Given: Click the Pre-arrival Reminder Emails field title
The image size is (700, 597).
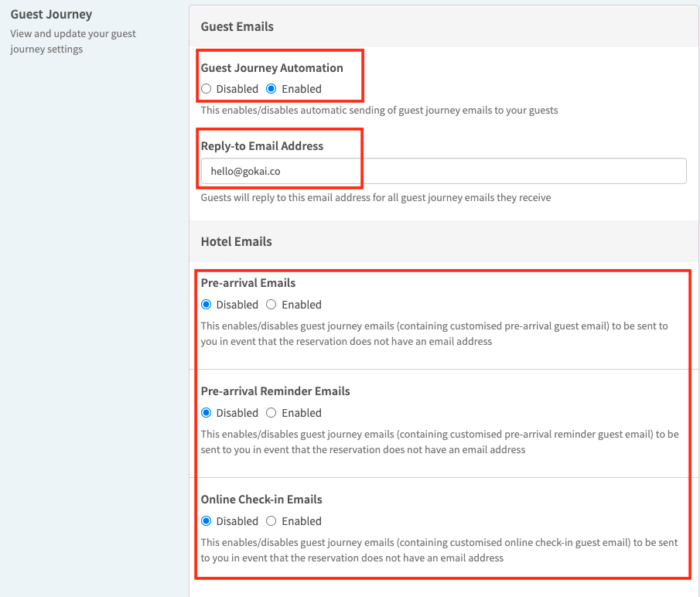Looking at the screenshot, I should 275,391.
